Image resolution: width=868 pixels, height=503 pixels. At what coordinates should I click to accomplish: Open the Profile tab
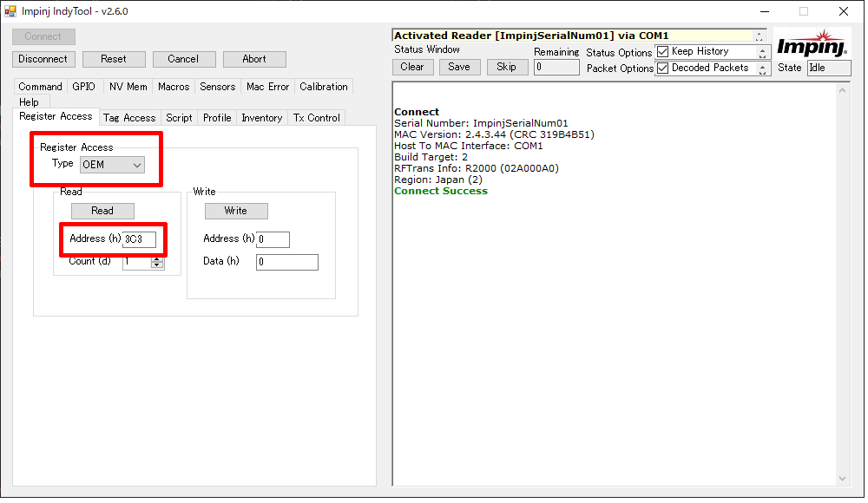(217, 118)
